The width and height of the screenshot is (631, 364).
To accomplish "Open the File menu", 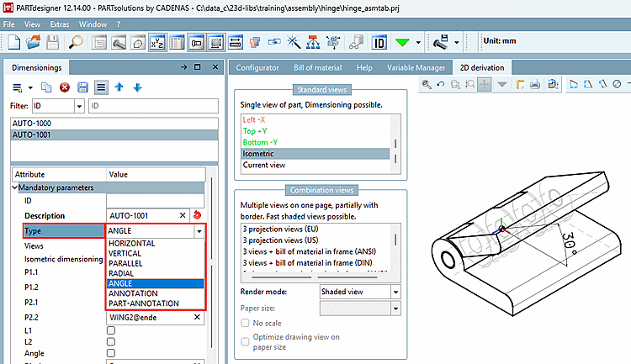I will [9, 24].
